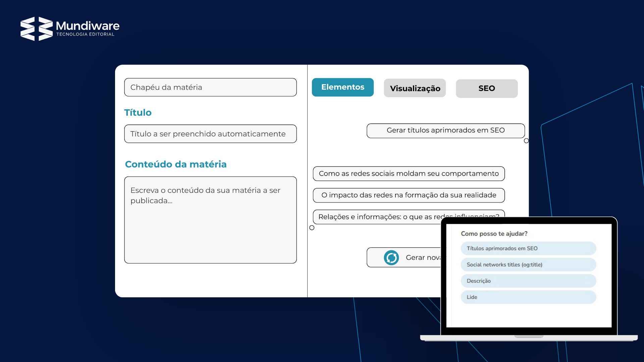Choose the Lide assistant option
The image size is (644, 362).
(528, 297)
